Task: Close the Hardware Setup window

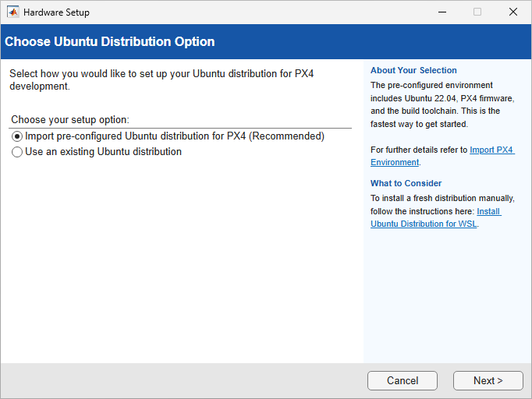Action: coord(513,12)
